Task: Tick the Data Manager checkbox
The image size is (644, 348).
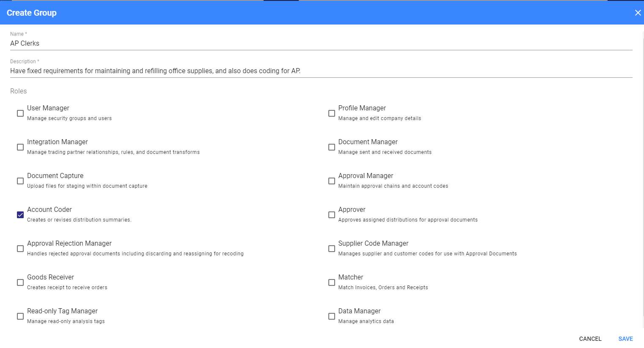Action: click(x=332, y=316)
